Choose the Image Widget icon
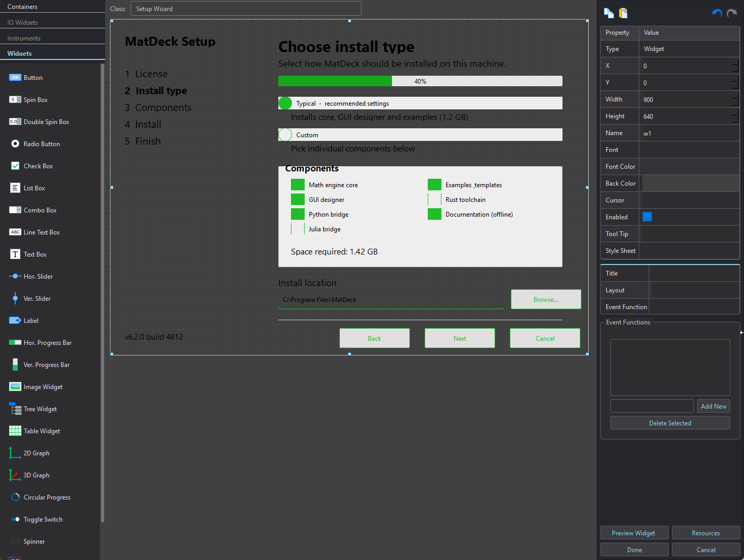 [15, 386]
